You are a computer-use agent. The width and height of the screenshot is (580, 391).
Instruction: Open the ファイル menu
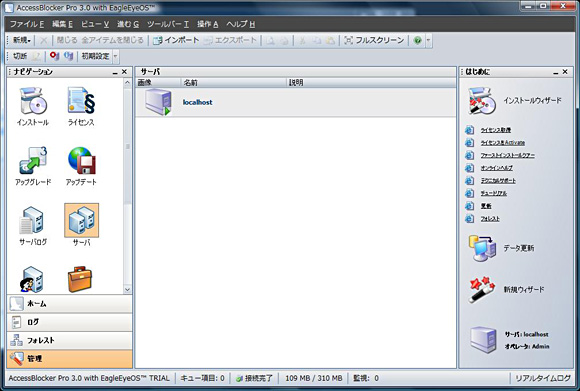coord(27,24)
